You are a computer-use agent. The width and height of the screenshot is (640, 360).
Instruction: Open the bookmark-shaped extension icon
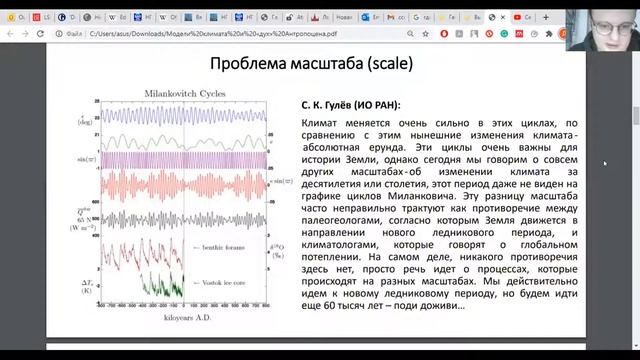pyautogui.click(x=474, y=34)
